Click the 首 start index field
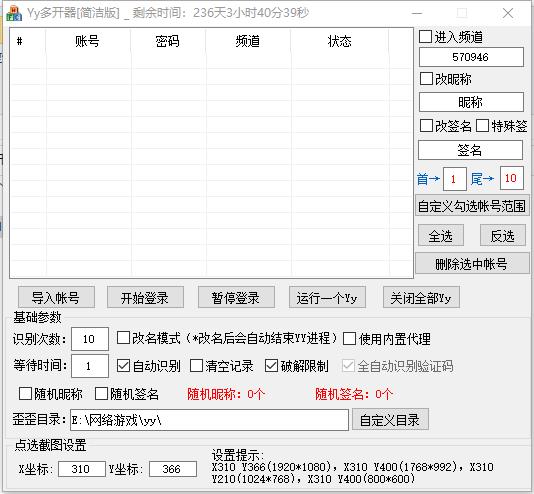Viewport: 534px width, 494px height. pos(455,179)
